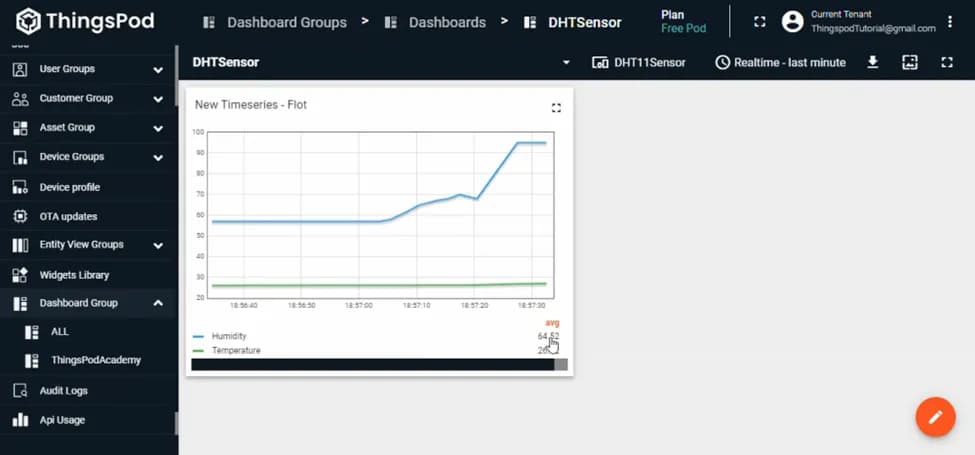Select ThingsPodAcademy dashboard group
This screenshot has height=455, width=975.
tap(96, 360)
